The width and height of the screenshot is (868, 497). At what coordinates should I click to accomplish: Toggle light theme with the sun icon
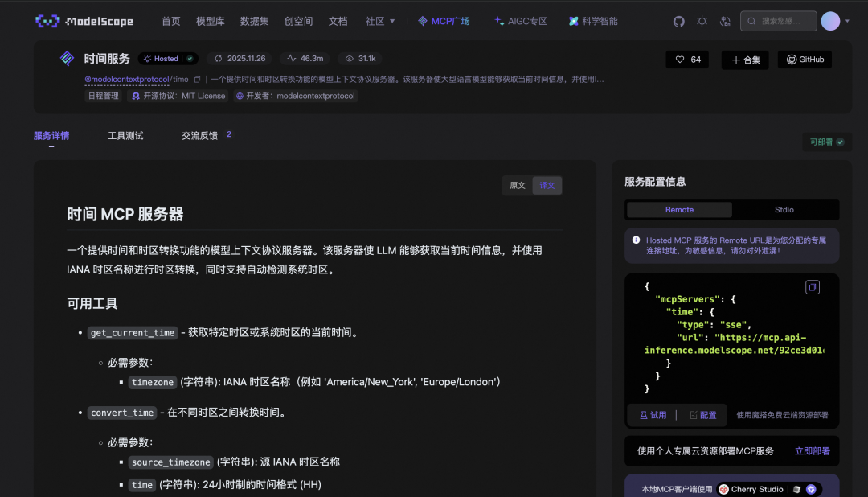[x=702, y=21]
